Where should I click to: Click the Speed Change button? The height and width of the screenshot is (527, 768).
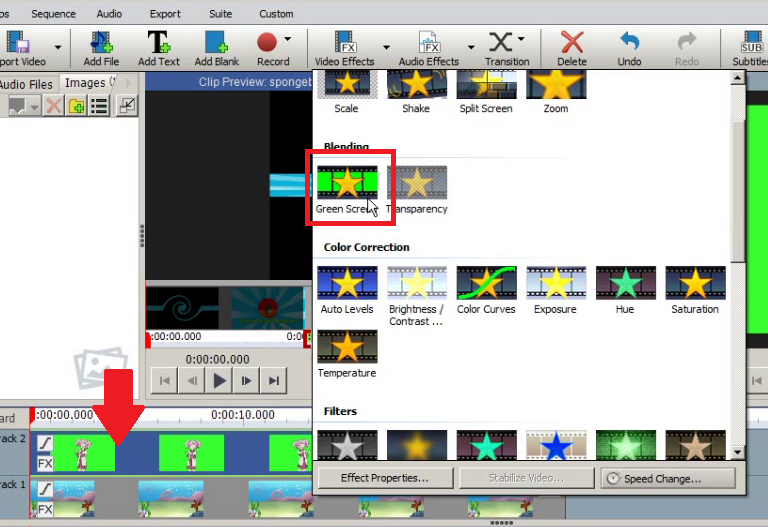pyautogui.click(x=668, y=478)
